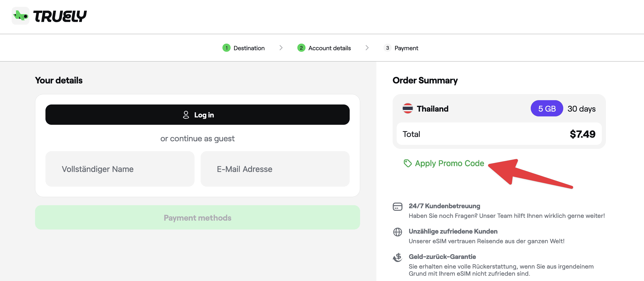Click the globe icon beside satisfied customers
Image resolution: width=644 pixels, height=281 pixels.
coord(397,232)
